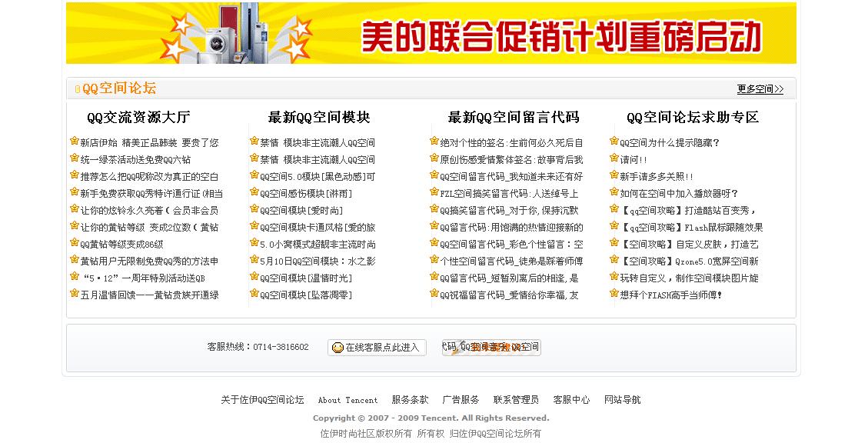868x443 pixels.
Task: Select the star icon beside "QQ空间模块卡通风格"
Action: point(254,226)
